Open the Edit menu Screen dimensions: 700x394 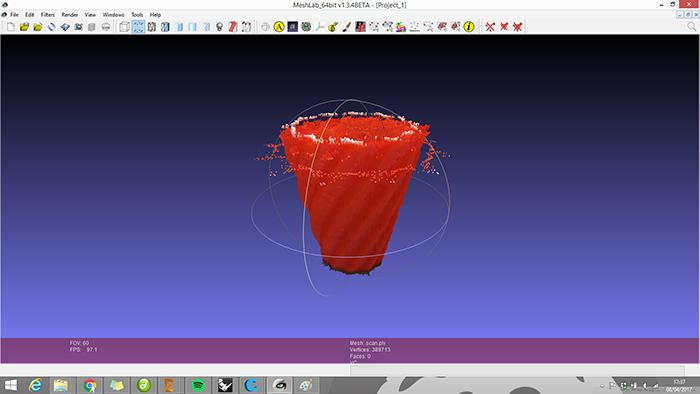point(29,15)
